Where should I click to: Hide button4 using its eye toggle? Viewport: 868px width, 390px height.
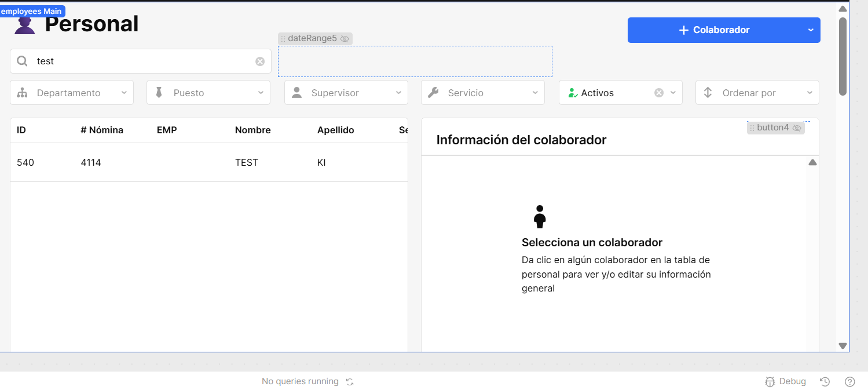797,127
